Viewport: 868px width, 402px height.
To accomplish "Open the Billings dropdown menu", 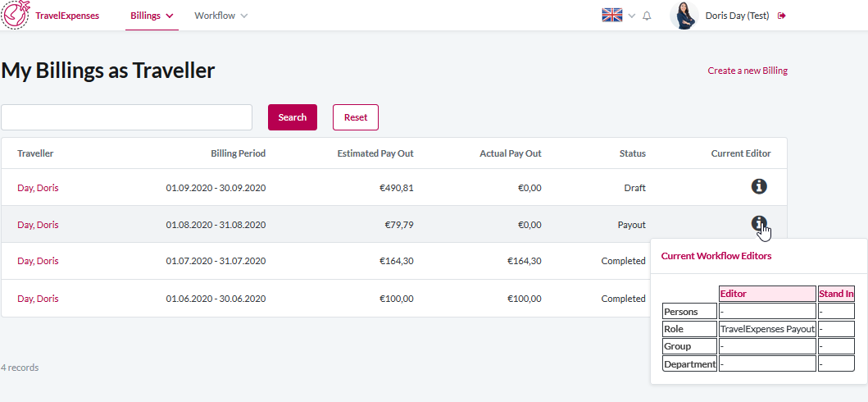I will point(152,16).
